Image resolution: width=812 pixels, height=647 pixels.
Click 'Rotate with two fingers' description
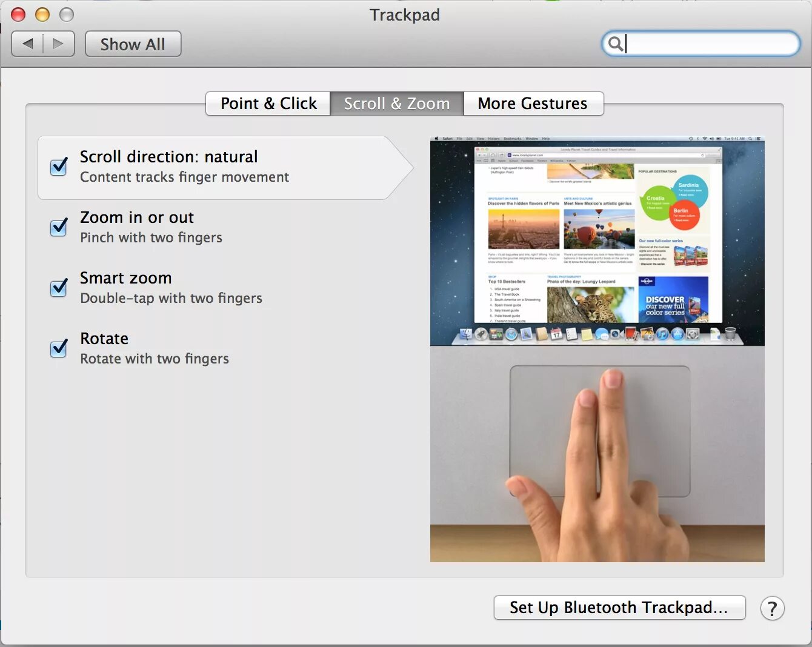(x=155, y=359)
